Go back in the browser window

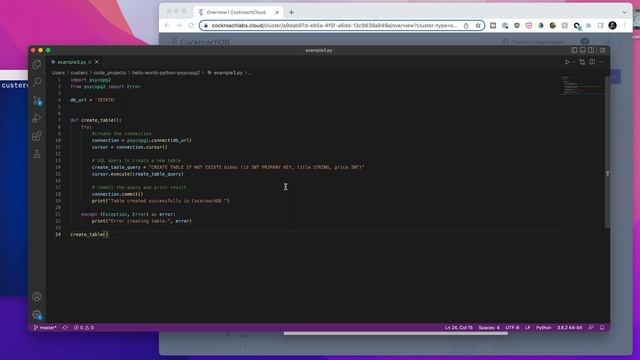[167, 25]
